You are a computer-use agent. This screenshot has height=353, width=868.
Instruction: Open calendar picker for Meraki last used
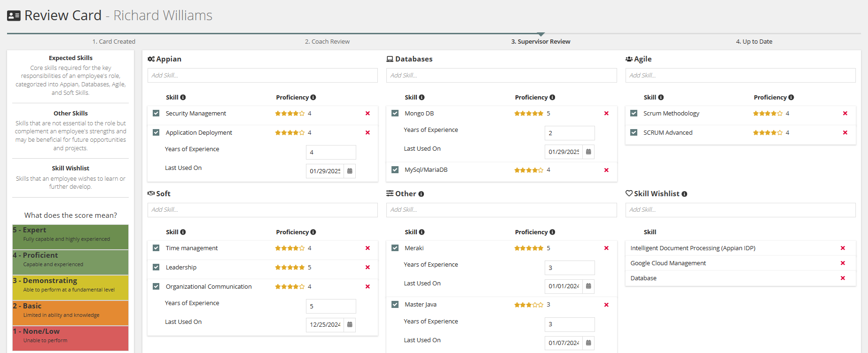pyautogui.click(x=588, y=286)
